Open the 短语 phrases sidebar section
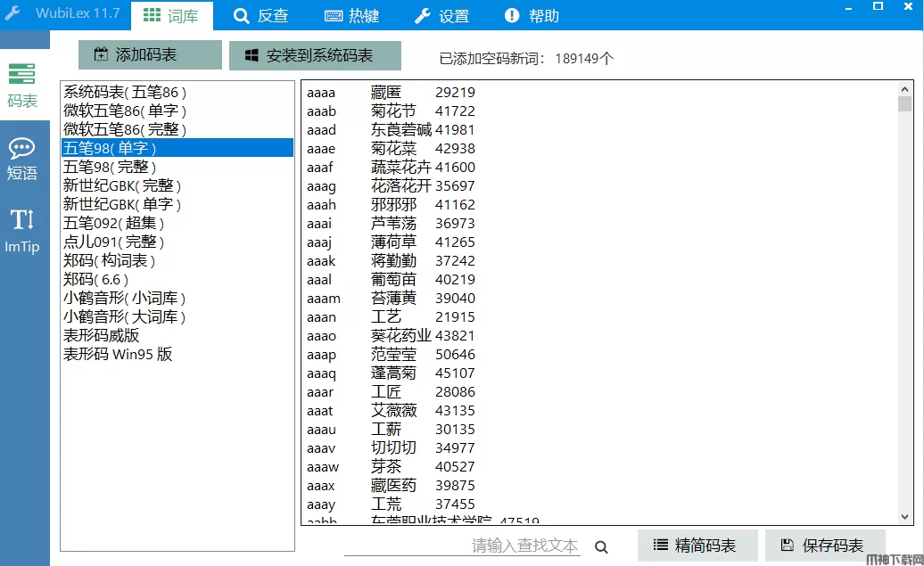This screenshot has height=566, width=924. tap(22, 159)
